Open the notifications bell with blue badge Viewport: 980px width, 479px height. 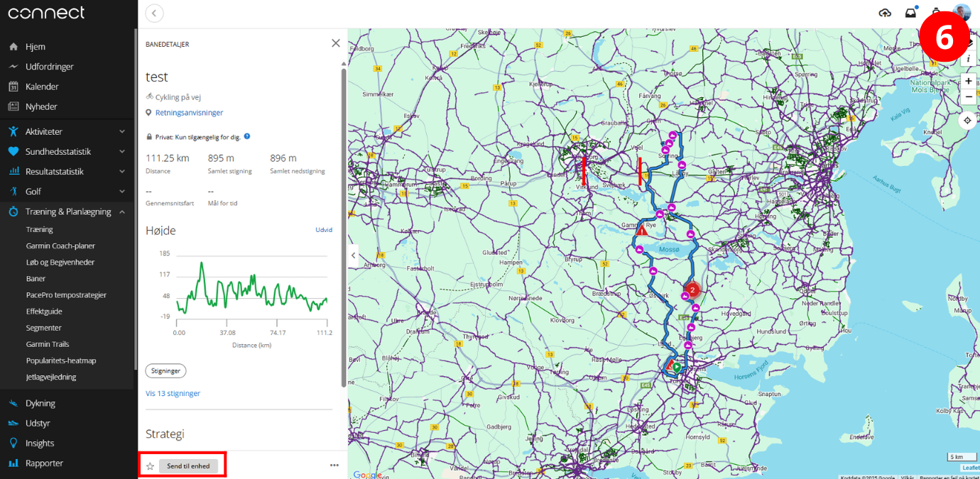(910, 12)
